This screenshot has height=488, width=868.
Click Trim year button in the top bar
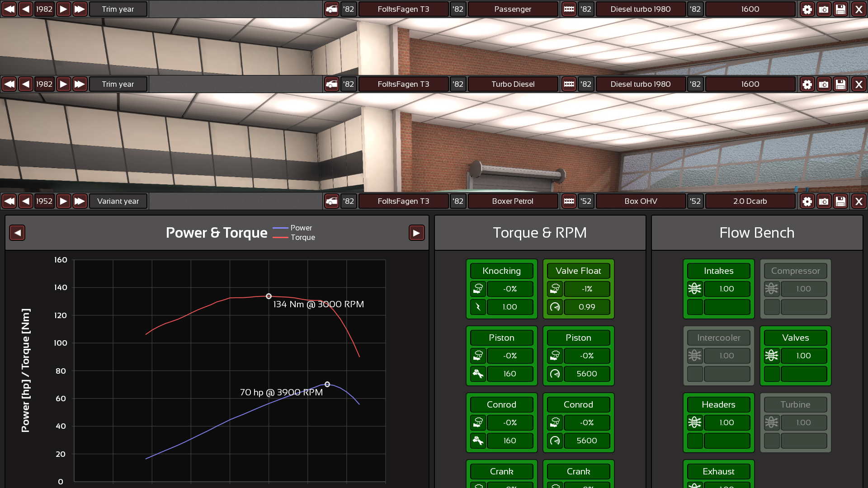tap(118, 9)
